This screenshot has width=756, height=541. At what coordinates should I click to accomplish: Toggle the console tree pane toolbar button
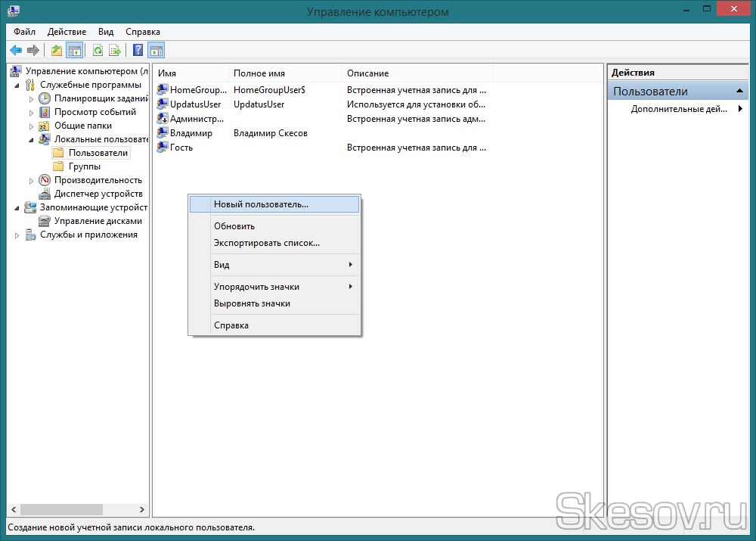(x=75, y=51)
